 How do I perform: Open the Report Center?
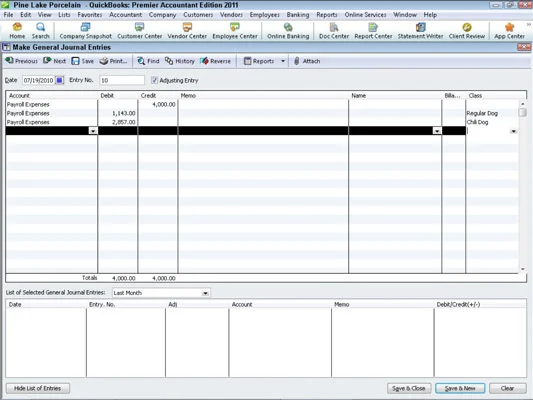pos(373,31)
